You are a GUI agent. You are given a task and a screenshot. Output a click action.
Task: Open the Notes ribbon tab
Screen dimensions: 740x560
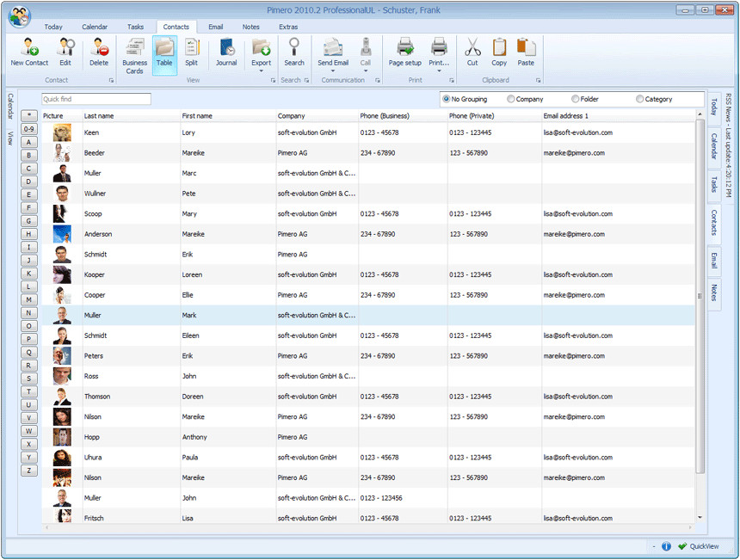(x=250, y=27)
